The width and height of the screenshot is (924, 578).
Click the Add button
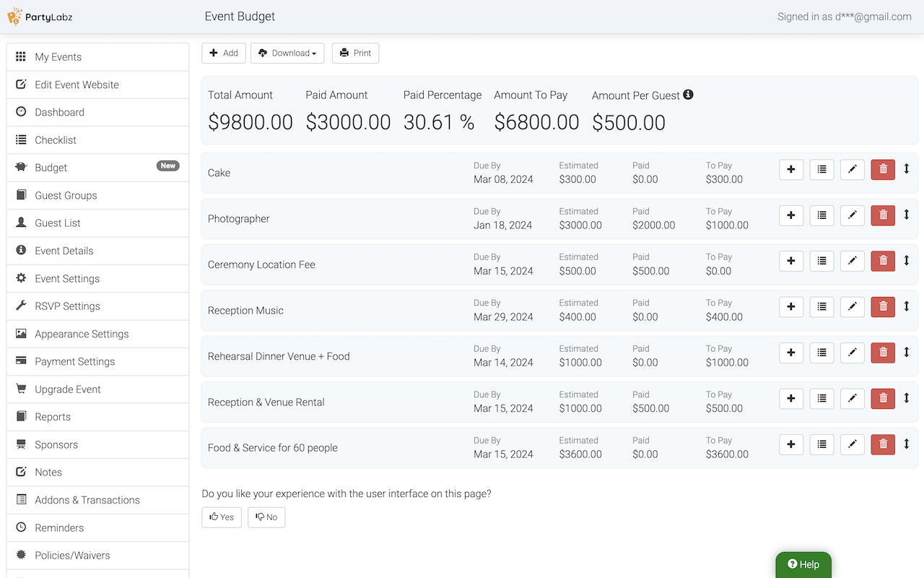(224, 53)
